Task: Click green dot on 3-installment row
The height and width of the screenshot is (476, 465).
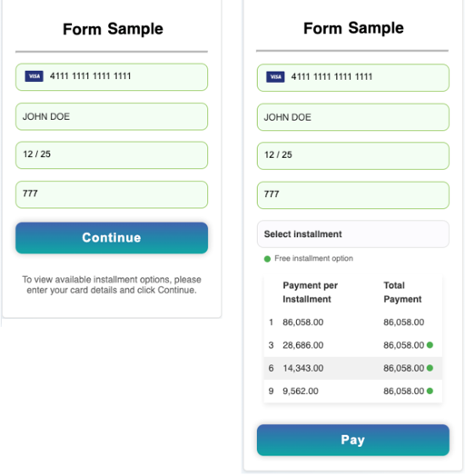Action: (430, 345)
